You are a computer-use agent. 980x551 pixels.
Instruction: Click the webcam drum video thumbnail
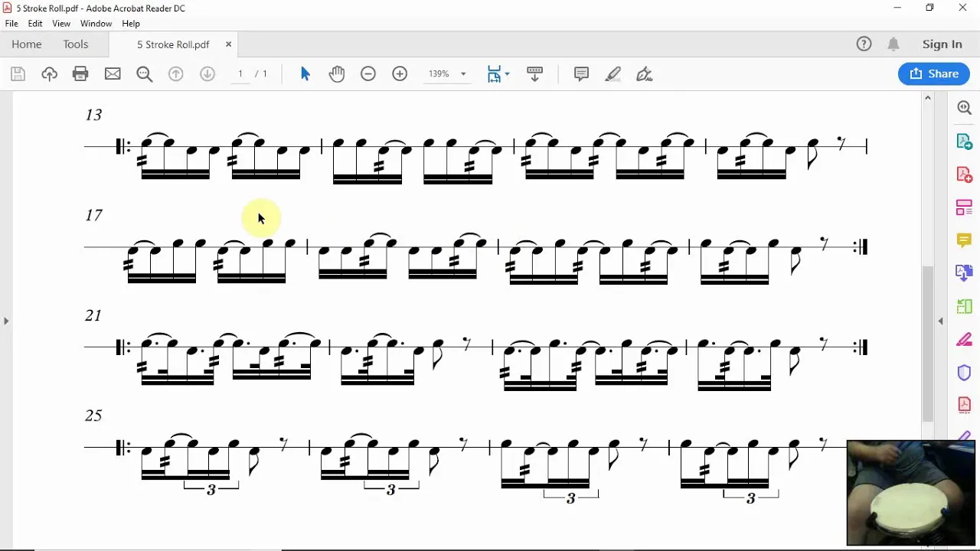(910, 492)
